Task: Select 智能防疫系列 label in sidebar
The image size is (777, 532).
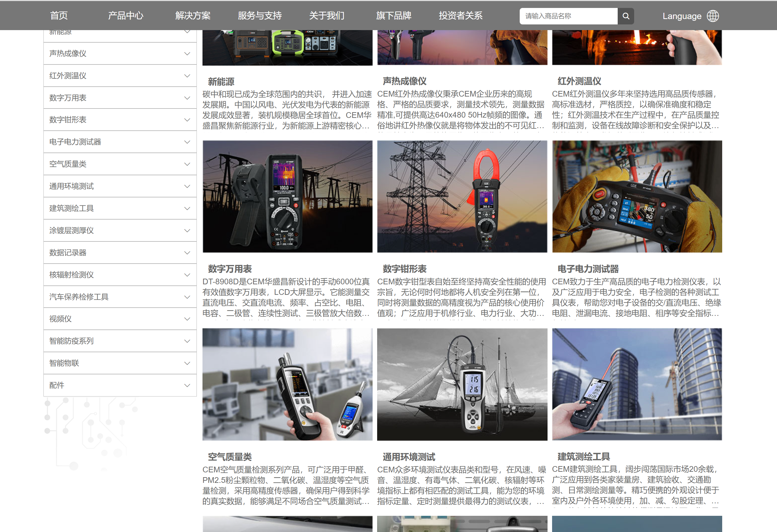Action: coord(72,341)
